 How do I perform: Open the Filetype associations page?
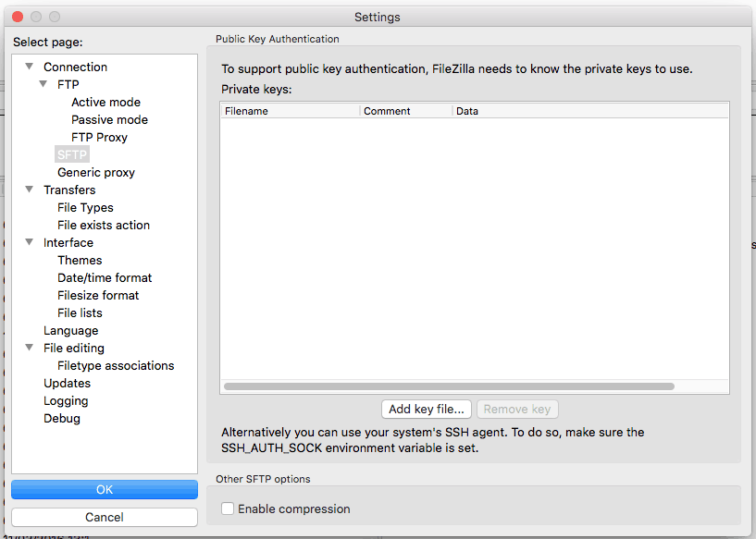[x=116, y=365]
